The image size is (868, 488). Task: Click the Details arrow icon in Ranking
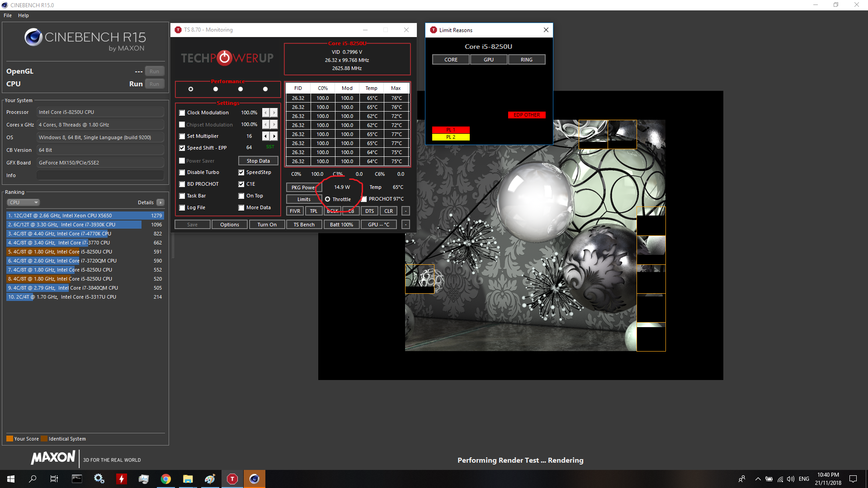[x=160, y=202]
